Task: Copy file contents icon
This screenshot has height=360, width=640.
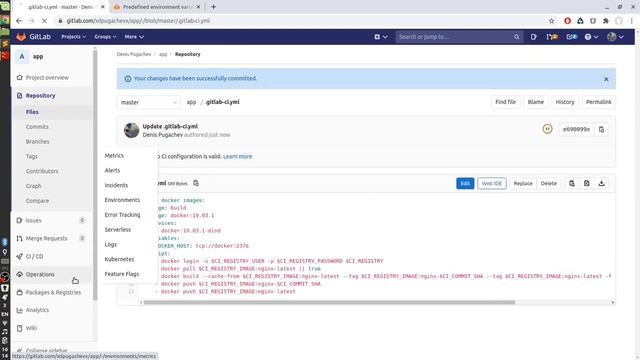Action: click(x=572, y=183)
